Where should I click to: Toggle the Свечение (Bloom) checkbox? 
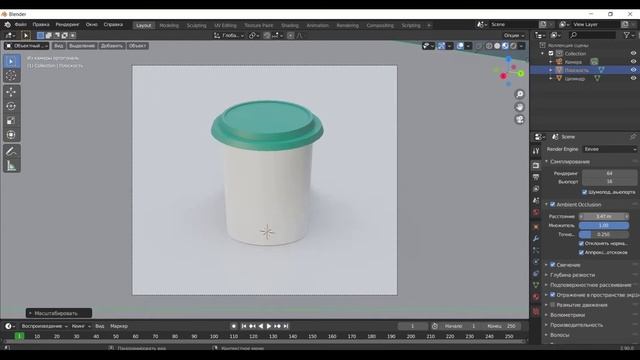point(553,265)
